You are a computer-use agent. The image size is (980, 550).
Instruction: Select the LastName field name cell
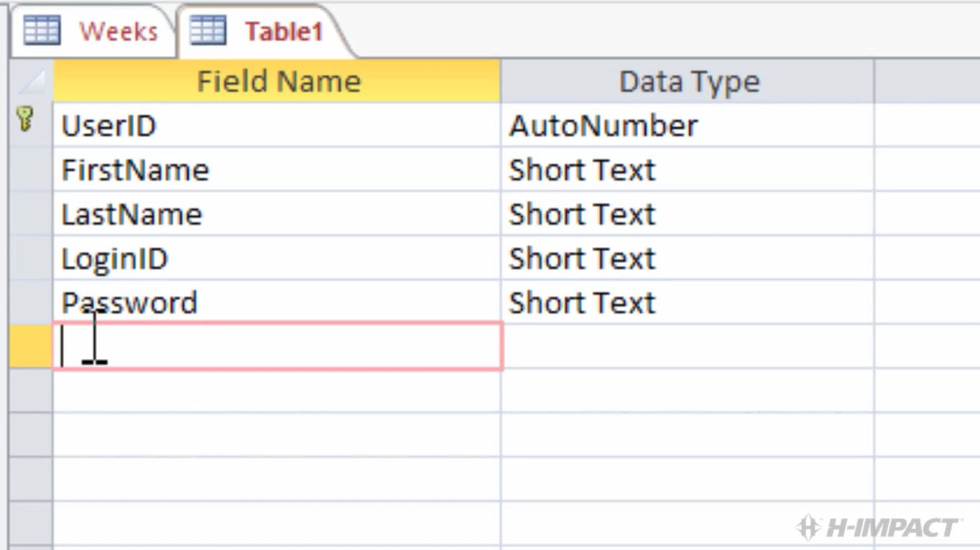coord(277,214)
